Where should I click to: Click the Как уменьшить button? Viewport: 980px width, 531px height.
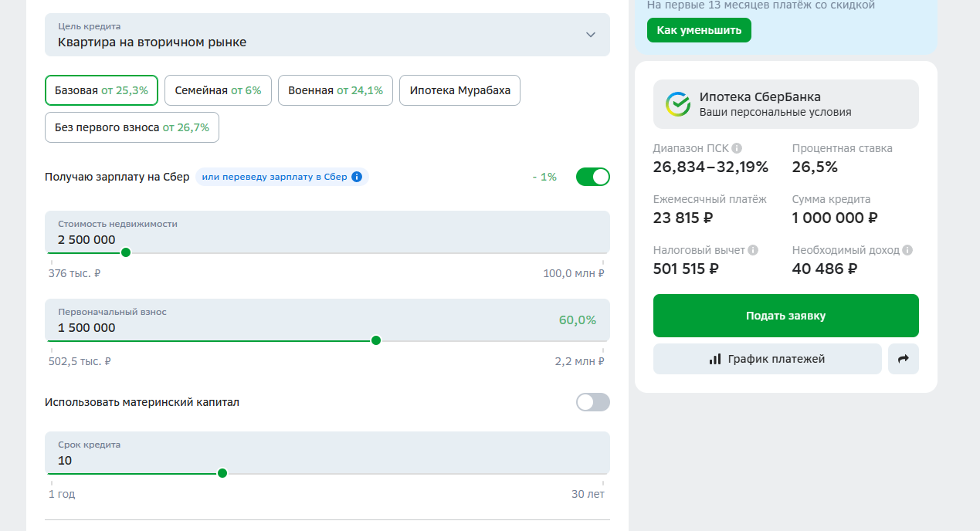[699, 30]
